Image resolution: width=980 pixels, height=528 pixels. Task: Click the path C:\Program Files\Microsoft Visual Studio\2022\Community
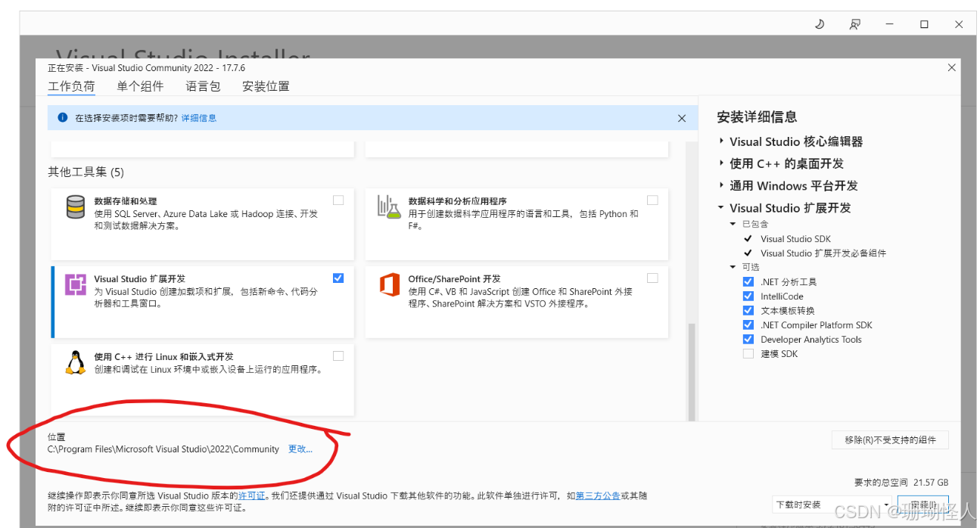click(x=163, y=449)
